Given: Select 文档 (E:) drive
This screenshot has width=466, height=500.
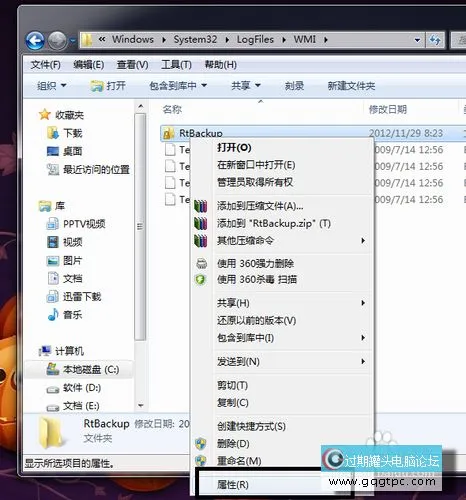Looking at the screenshot, I should (x=73, y=405).
